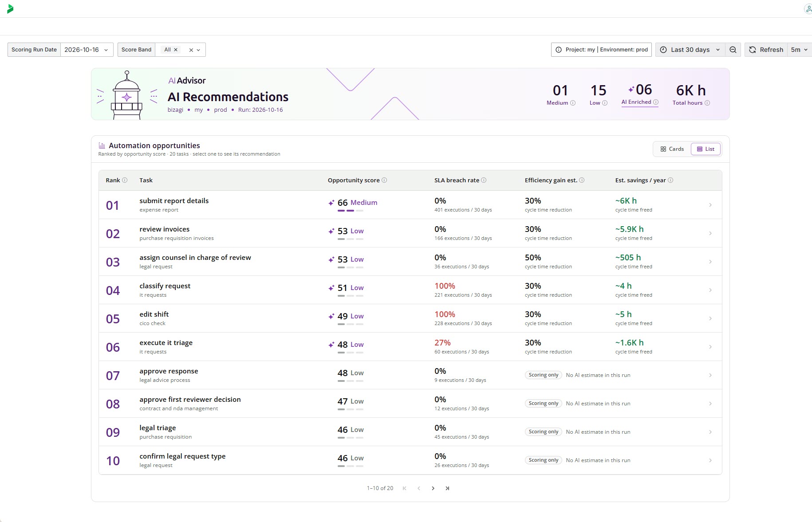Click the AI sparkle icon on execute it triage
The height and width of the screenshot is (522, 812).
[x=331, y=345]
